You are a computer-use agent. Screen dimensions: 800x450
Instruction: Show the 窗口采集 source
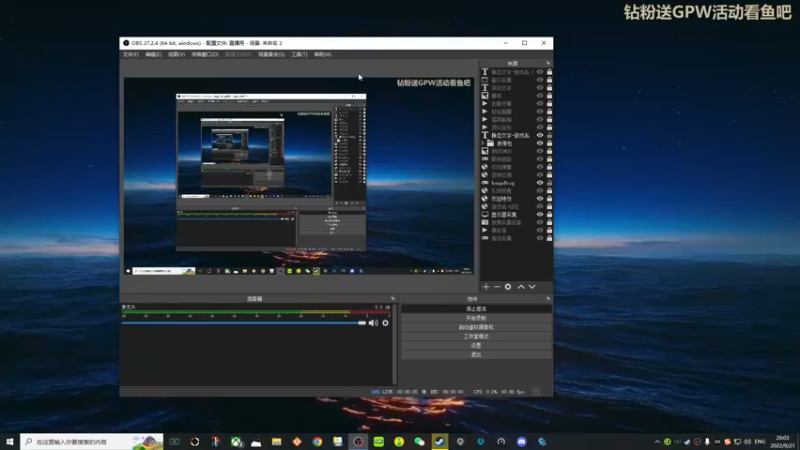click(540, 80)
